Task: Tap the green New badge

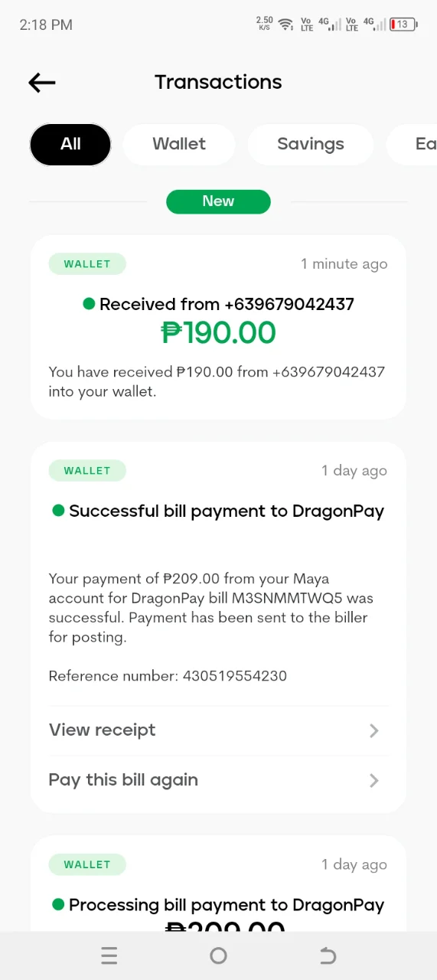Action: (x=218, y=201)
